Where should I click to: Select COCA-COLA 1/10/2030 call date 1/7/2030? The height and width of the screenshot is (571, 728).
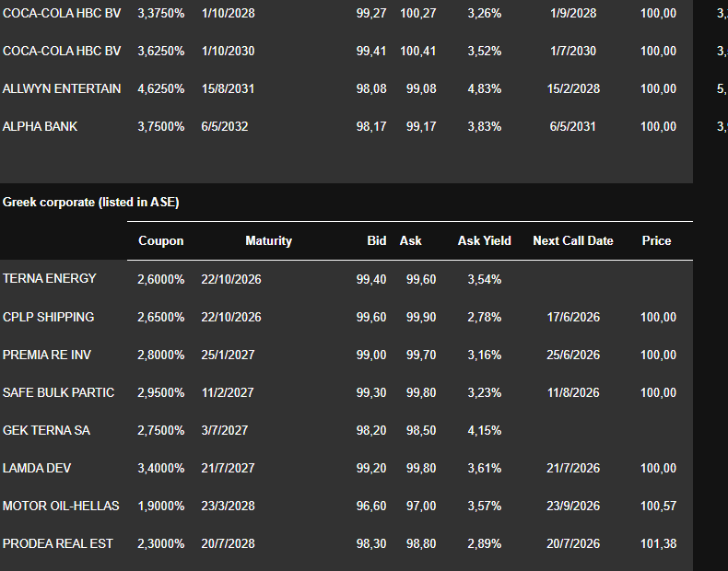[573, 51]
